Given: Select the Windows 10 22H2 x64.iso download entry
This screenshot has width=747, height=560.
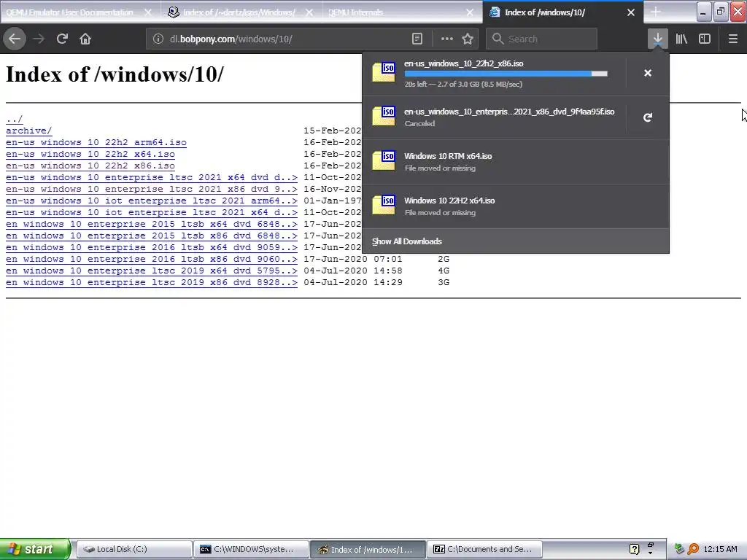Looking at the screenshot, I should pyautogui.click(x=516, y=206).
